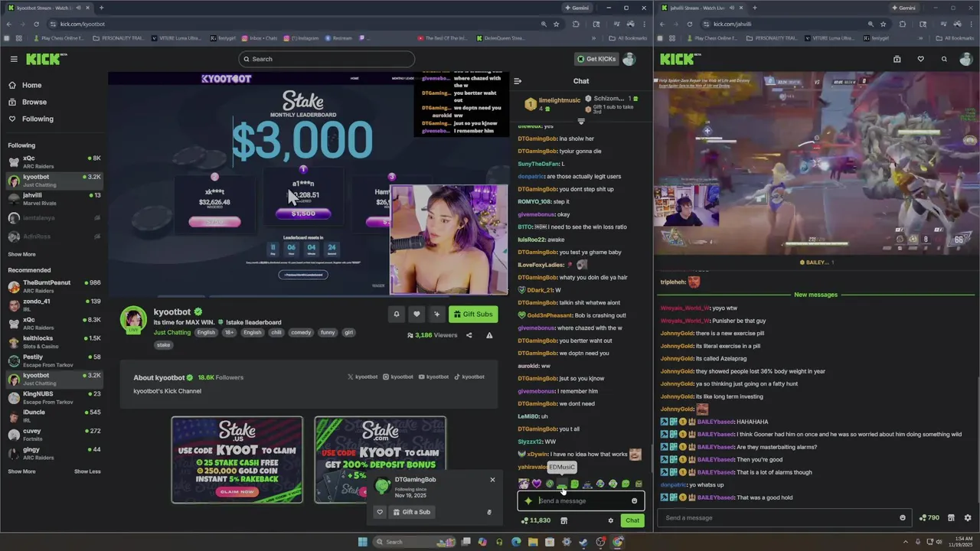Image resolution: width=980 pixels, height=551 pixels.
Task: Click Gift a Sub on DTGamingBob card
Action: point(412,512)
